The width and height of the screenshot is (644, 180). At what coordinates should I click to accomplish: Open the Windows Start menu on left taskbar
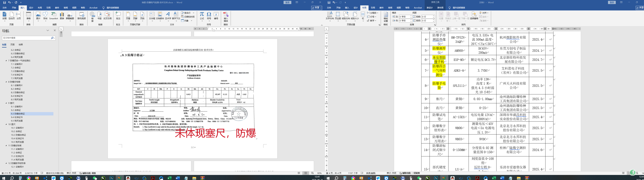tap(4, 178)
